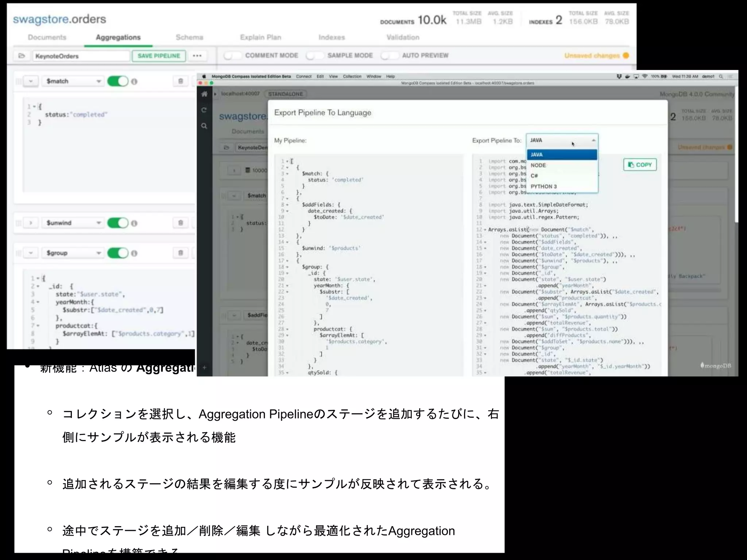
Task: Open the Help menu in the menu bar
Action: [x=390, y=77]
